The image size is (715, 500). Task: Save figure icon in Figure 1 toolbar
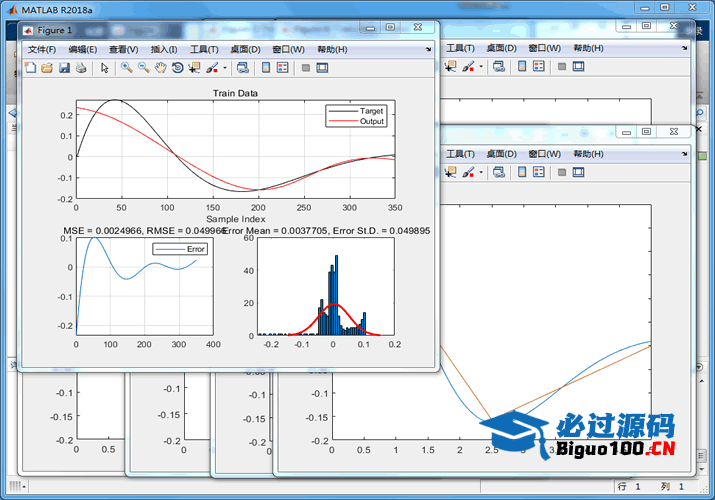(x=64, y=68)
